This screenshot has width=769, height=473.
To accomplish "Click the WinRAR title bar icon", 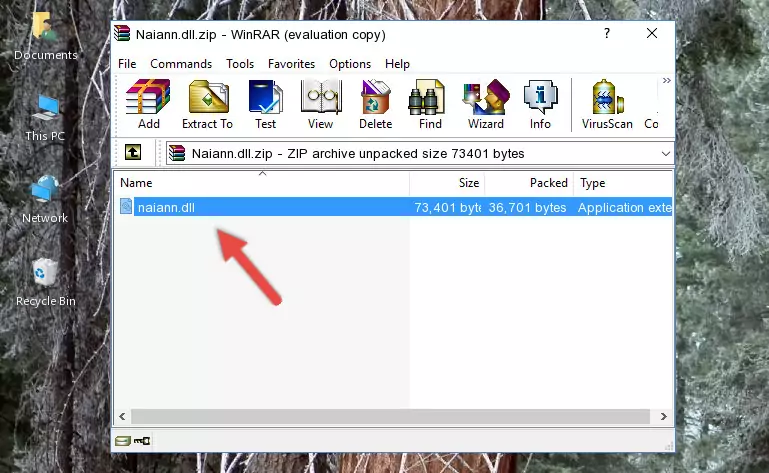I will 122,34.
